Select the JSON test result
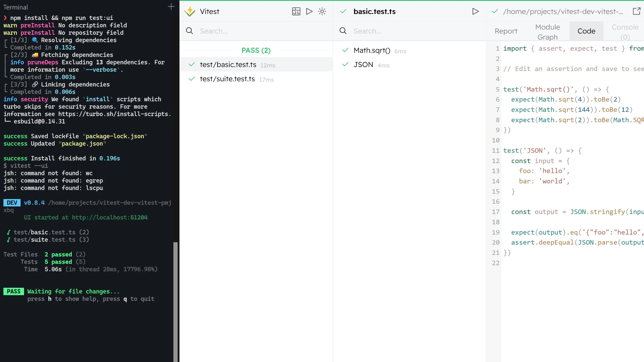Screen dimensions: 644x362 [x=363, y=64]
